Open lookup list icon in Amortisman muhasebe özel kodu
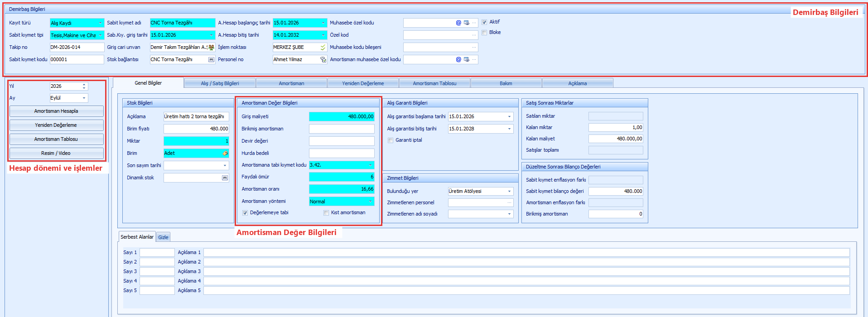Screen dimensions: 868x317 tap(466, 59)
